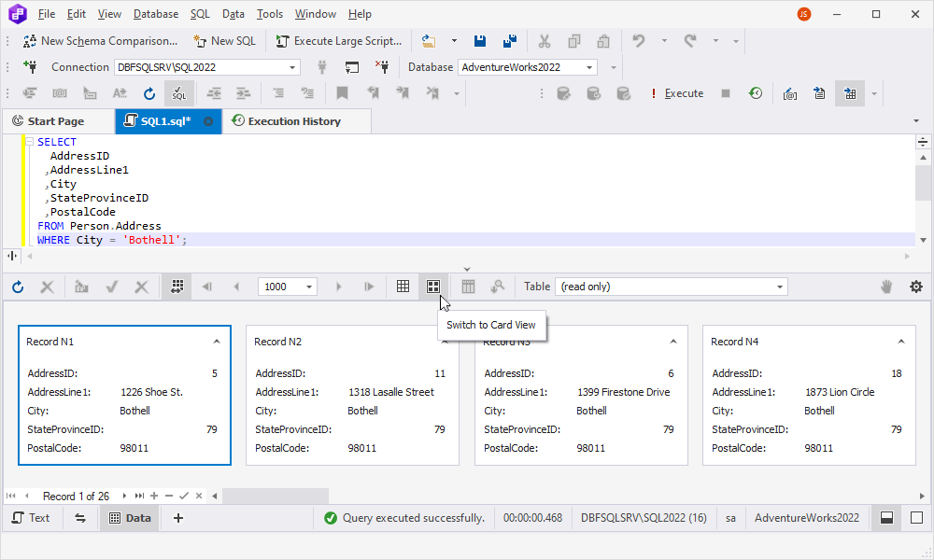Click Execute Large Script button
Screen dimensions: 934x560
(x=338, y=41)
